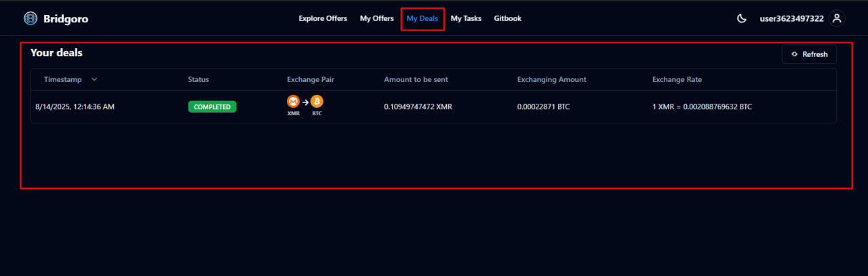868x276 pixels.
Task: Open the Explore Offers page
Action: click(x=323, y=19)
